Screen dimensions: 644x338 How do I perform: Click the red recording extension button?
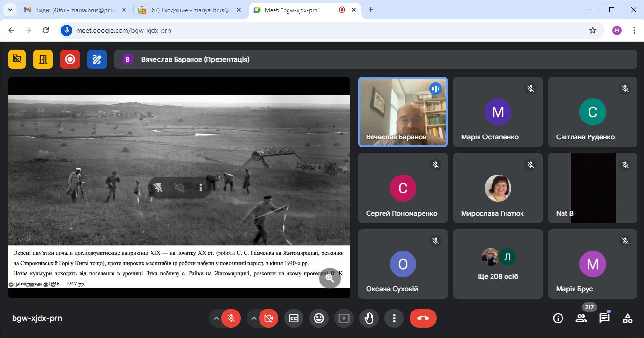click(x=70, y=59)
